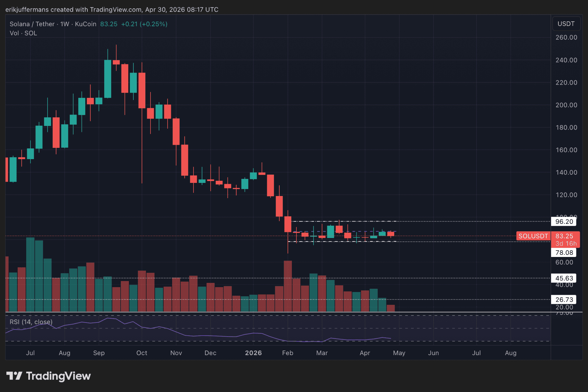
Task: Click the TradingView wordmark text
Action: pyautogui.click(x=58, y=376)
